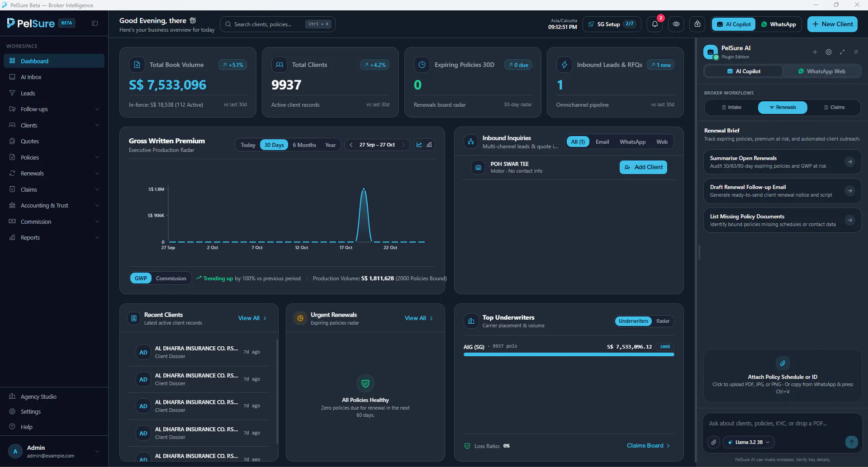Switch chart to bar view icon
868x467 pixels.
pyautogui.click(x=429, y=145)
